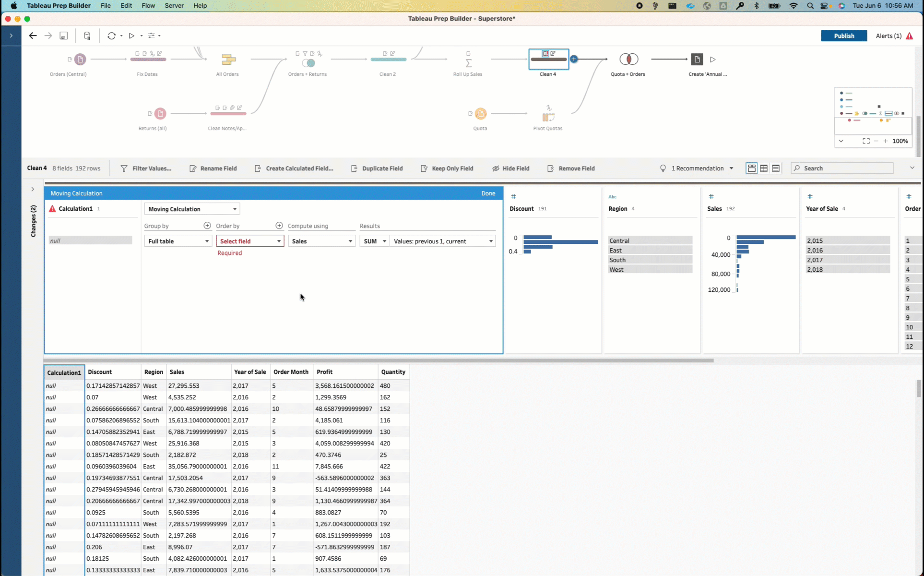
Task: Click the Quota + Orders join step
Action: [628, 59]
